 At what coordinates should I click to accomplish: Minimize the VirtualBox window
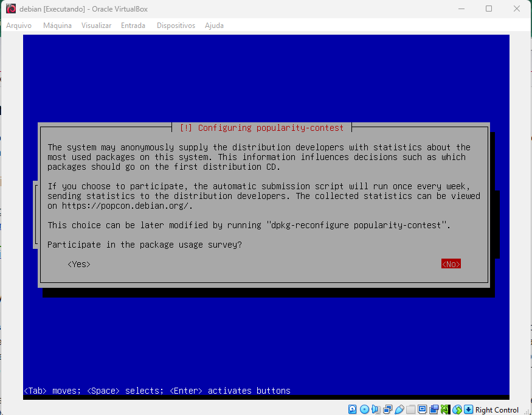[x=461, y=9]
